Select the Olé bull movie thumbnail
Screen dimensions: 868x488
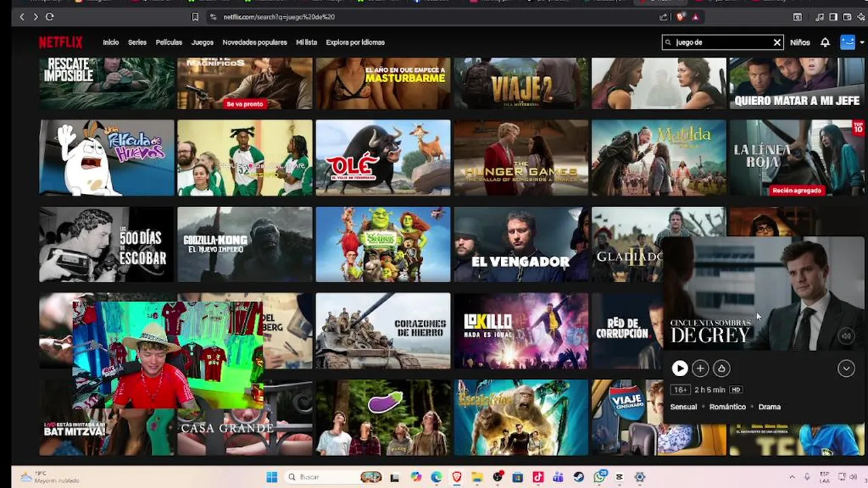click(382, 158)
